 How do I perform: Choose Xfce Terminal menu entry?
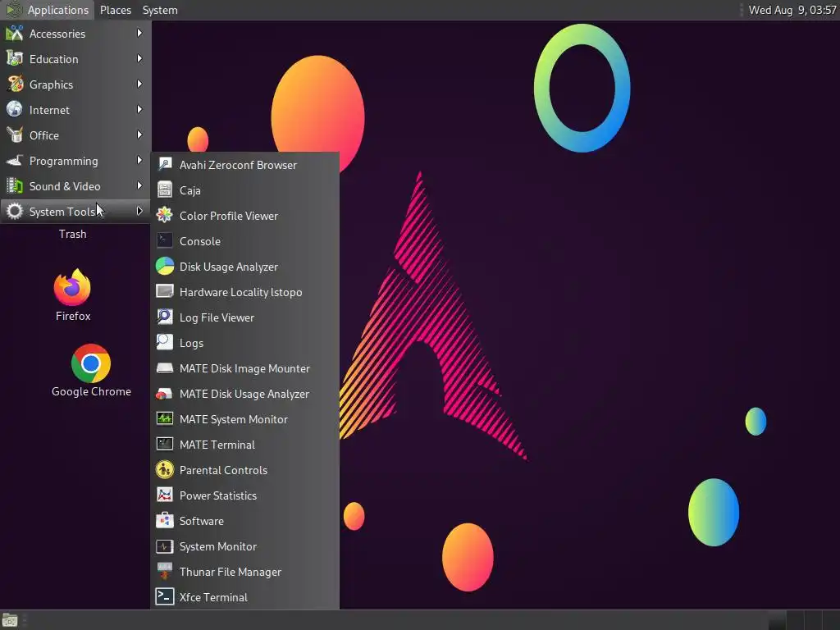click(x=213, y=597)
